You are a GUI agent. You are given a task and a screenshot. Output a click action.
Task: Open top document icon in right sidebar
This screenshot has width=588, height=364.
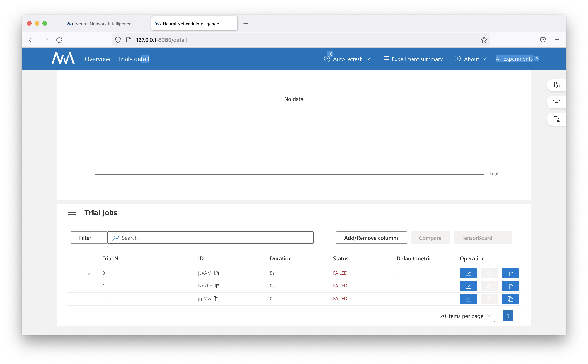click(x=556, y=85)
